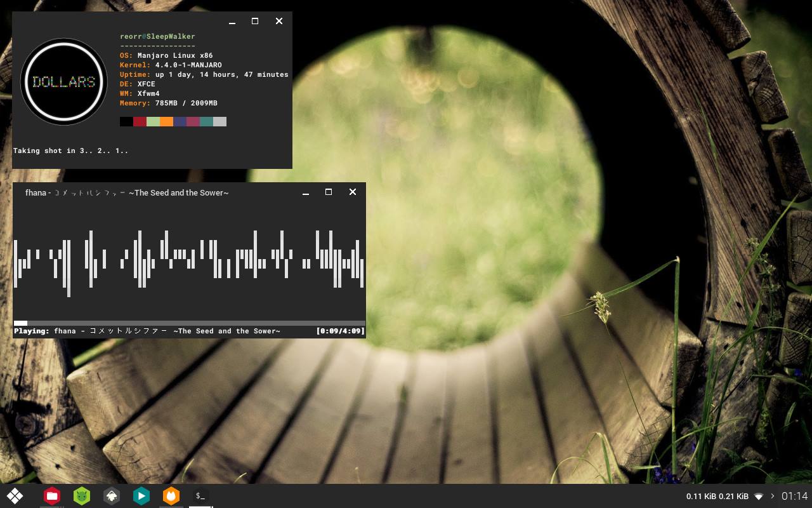Click the navy blue color block

click(x=180, y=122)
